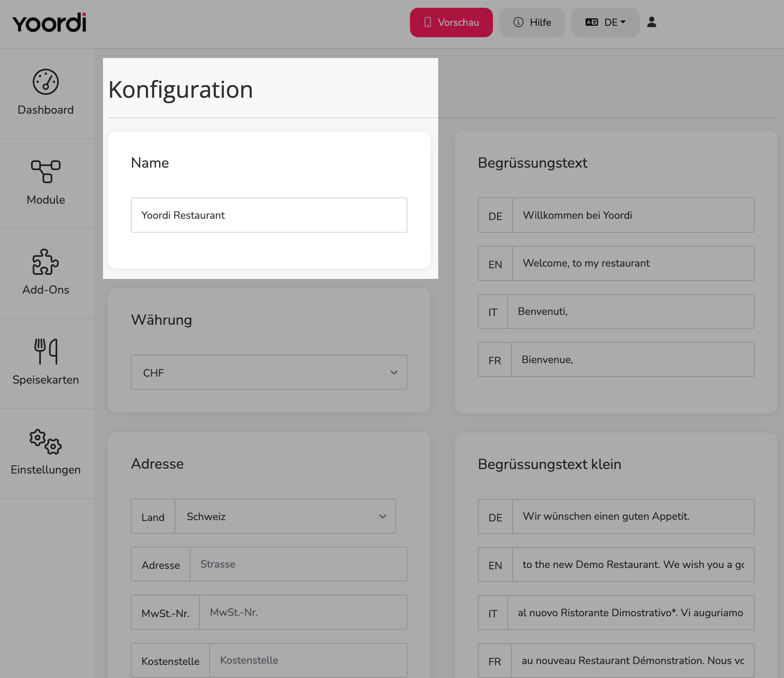Click the user account icon

point(652,22)
